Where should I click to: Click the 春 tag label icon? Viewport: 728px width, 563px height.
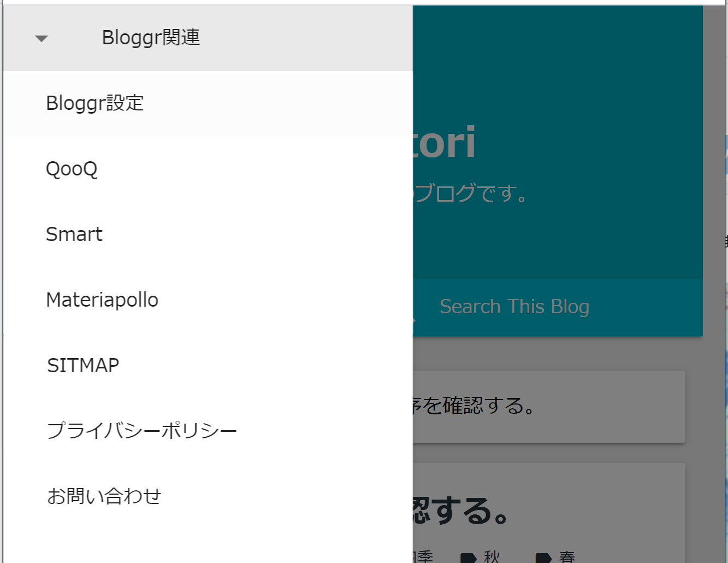click(x=543, y=558)
